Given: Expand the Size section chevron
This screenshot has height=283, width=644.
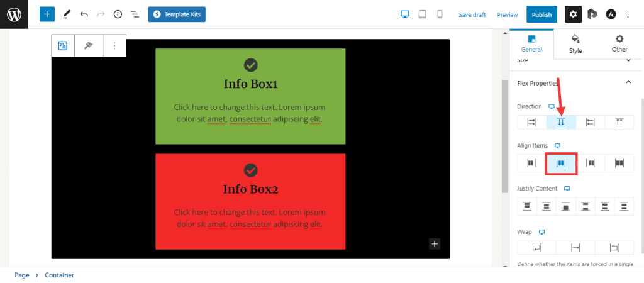Looking at the screenshot, I should tap(628, 60).
